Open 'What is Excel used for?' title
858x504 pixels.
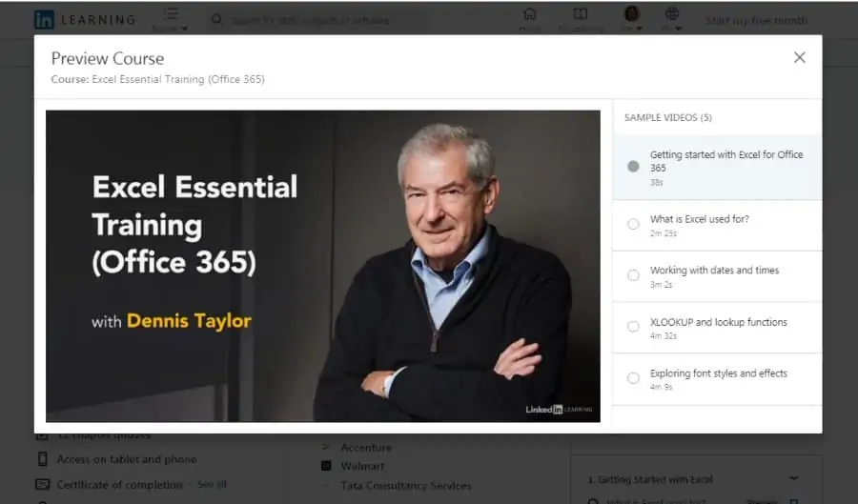700,219
